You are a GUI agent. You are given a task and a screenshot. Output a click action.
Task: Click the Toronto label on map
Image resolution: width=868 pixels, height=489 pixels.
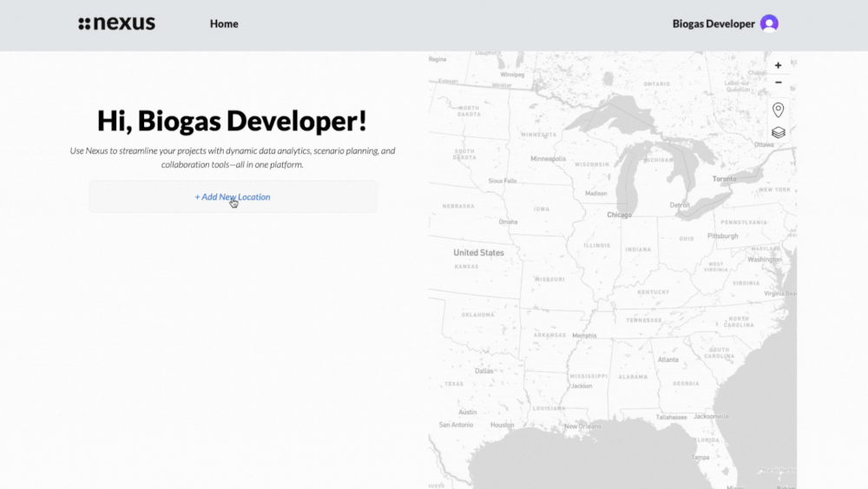tap(724, 179)
